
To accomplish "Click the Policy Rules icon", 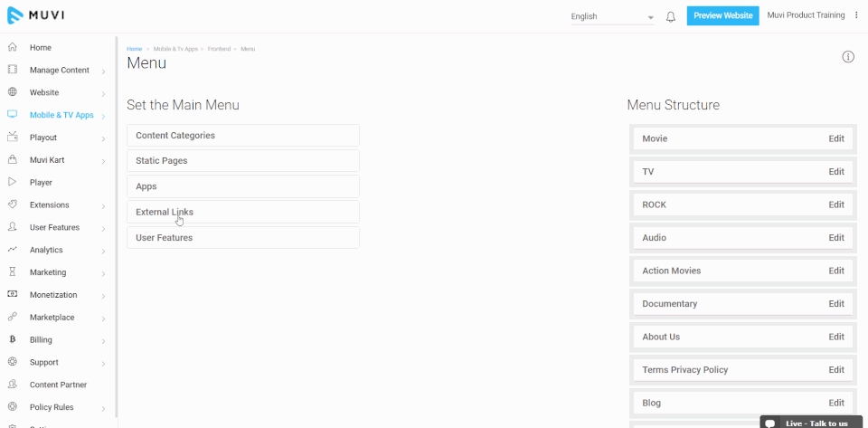I will (12, 407).
